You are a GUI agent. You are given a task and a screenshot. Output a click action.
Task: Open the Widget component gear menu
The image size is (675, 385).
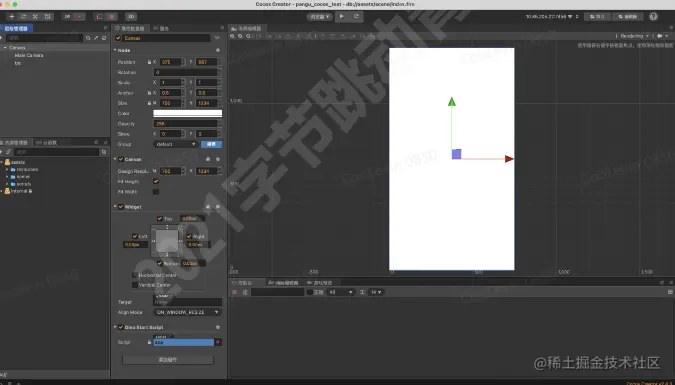(218, 207)
